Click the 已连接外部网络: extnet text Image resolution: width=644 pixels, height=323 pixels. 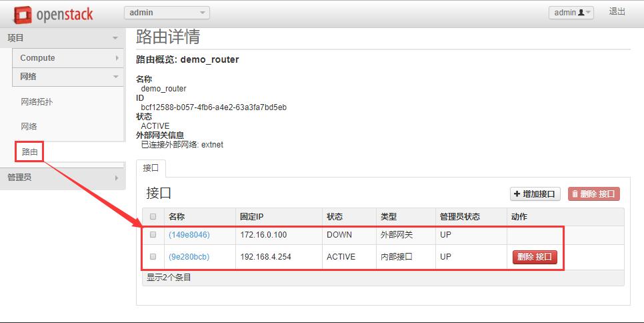pos(182,145)
